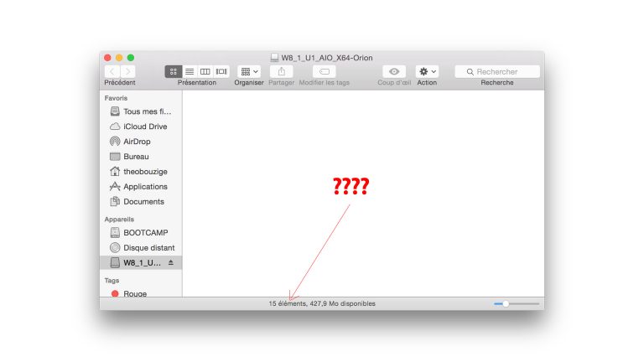Eject the W8_1_U... volume
Image resolution: width=644 pixels, height=362 pixels.
coord(171,262)
